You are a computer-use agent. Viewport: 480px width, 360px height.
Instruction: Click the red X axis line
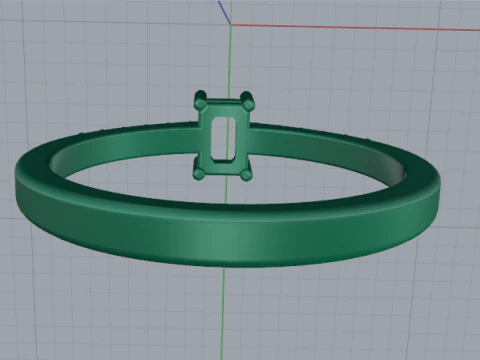(x=355, y=27)
